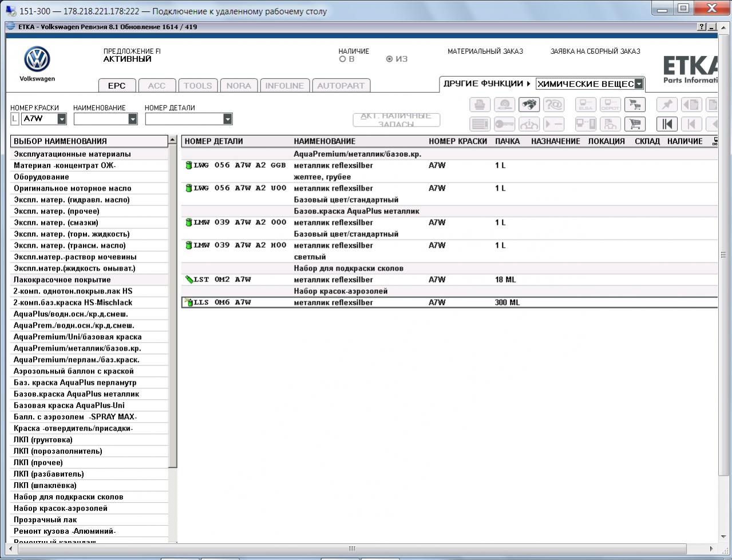The image size is (732, 560).
Task: Switch to the AUTOPART tab
Action: pos(341,85)
